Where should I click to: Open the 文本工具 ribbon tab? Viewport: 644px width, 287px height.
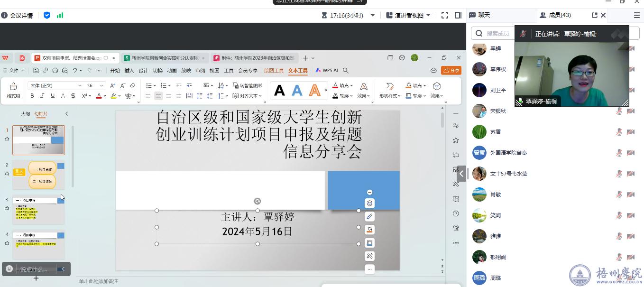298,71
